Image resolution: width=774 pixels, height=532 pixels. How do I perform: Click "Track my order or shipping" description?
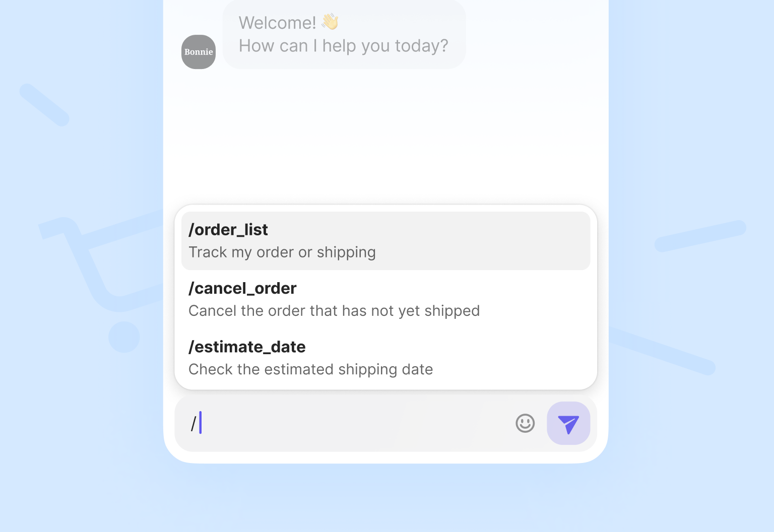click(x=282, y=252)
